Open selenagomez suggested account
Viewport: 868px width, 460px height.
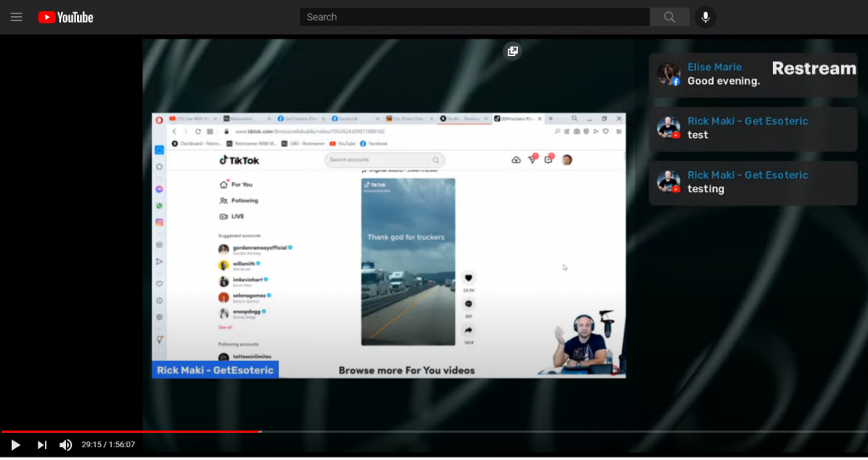[x=245, y=297]
